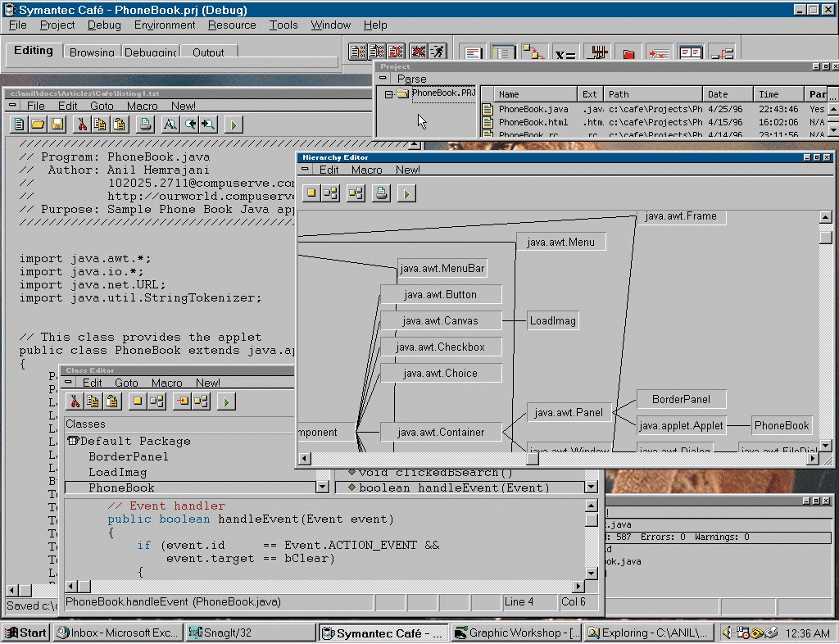The image size is (839, 644).
Task: Open the Classes list dropdown arrow beside PhoneBook
Action: coord(322,488)
